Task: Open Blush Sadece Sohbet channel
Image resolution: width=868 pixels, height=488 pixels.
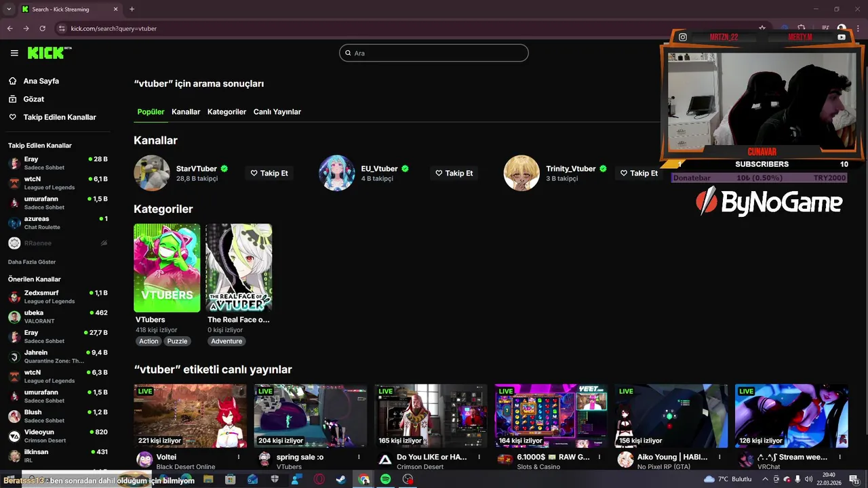Action: [x=58, y=416]
